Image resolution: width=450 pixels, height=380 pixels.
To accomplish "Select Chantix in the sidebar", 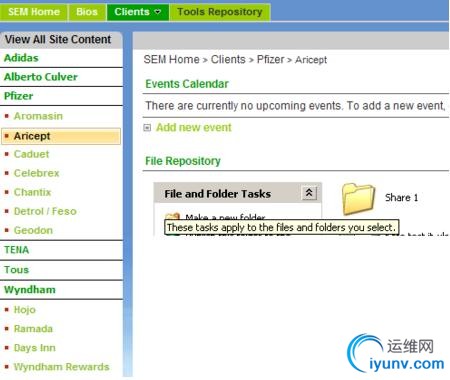I will (x=32, y=192).
